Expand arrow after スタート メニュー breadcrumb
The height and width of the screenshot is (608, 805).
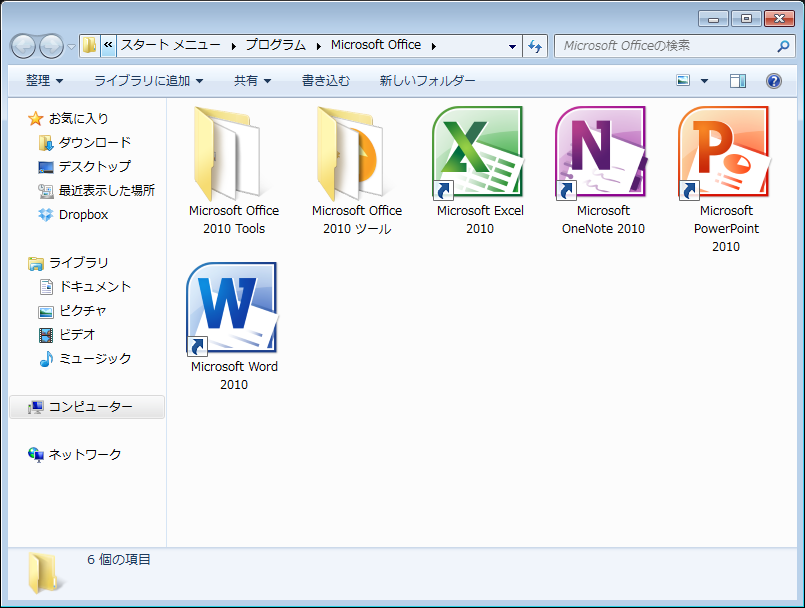tap(234, 46)
